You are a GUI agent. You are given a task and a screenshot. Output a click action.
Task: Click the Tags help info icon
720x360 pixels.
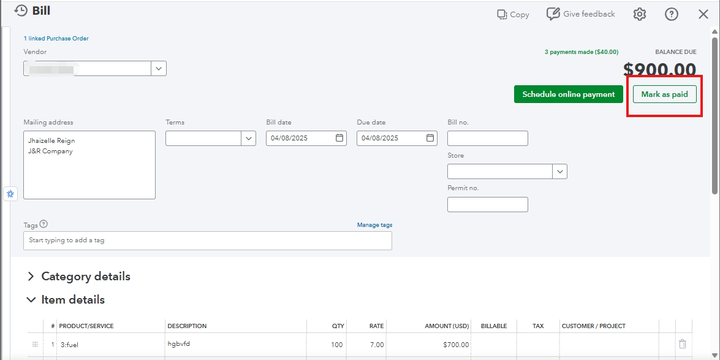point(44,224)
